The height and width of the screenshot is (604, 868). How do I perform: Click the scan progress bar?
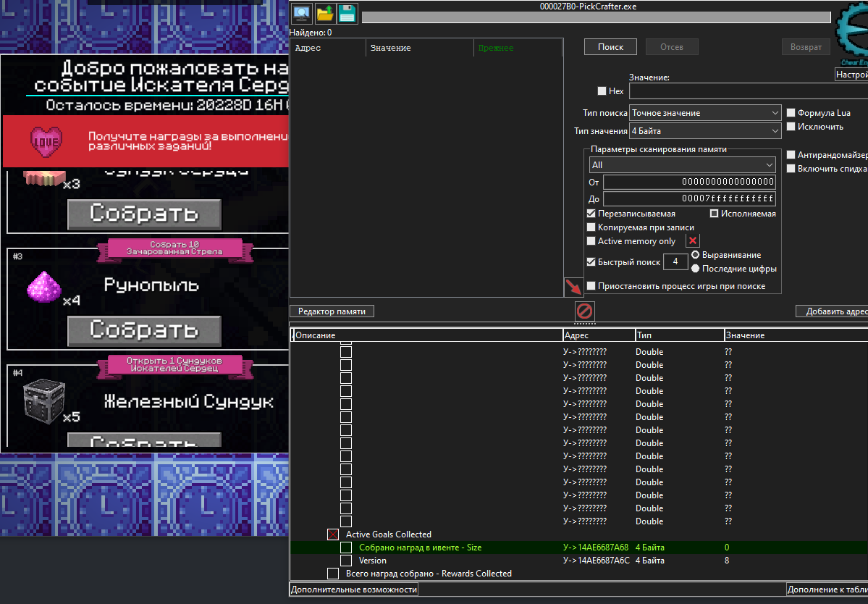[x=597, y=17]
